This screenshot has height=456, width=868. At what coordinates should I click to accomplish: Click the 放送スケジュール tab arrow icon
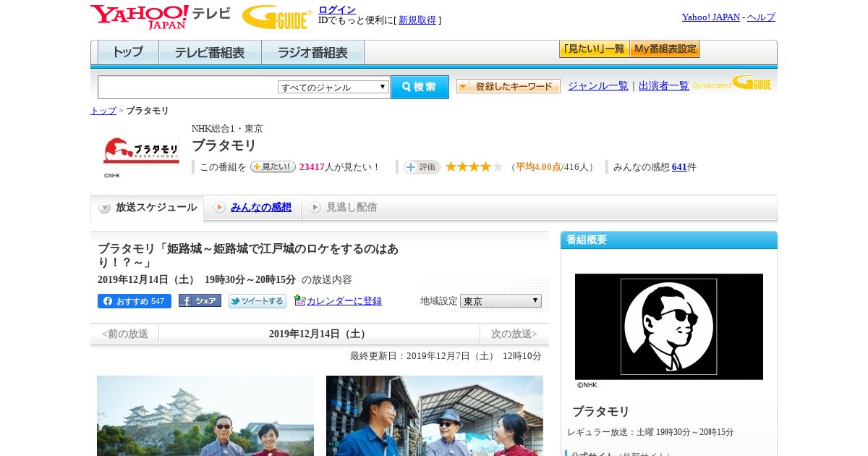point(105,208)
